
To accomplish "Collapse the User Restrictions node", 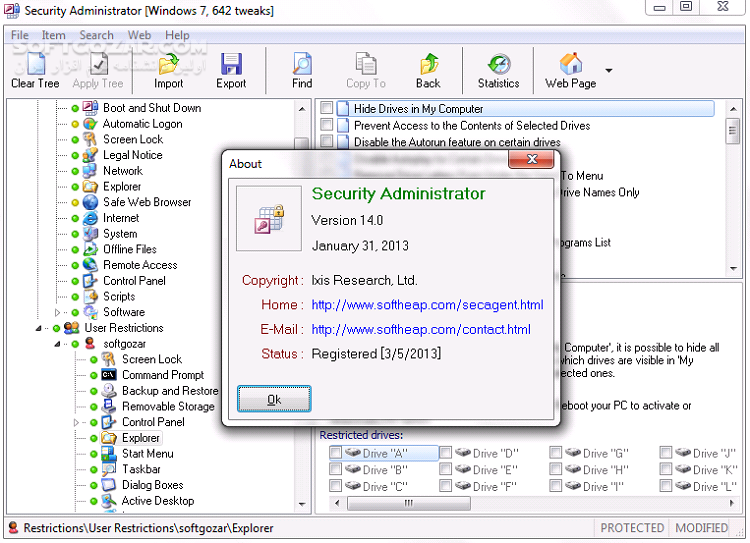I will 38,329.
